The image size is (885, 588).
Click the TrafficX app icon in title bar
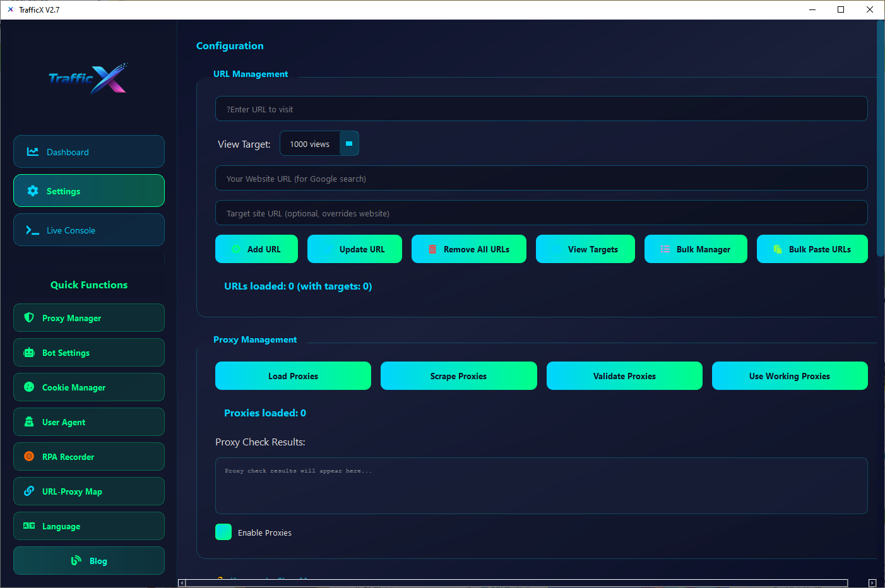(10, 9)
